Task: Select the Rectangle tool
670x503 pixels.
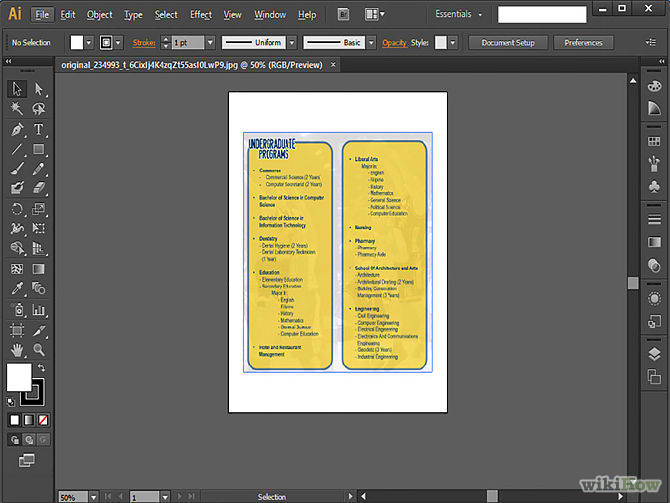Action: (38, 149)
